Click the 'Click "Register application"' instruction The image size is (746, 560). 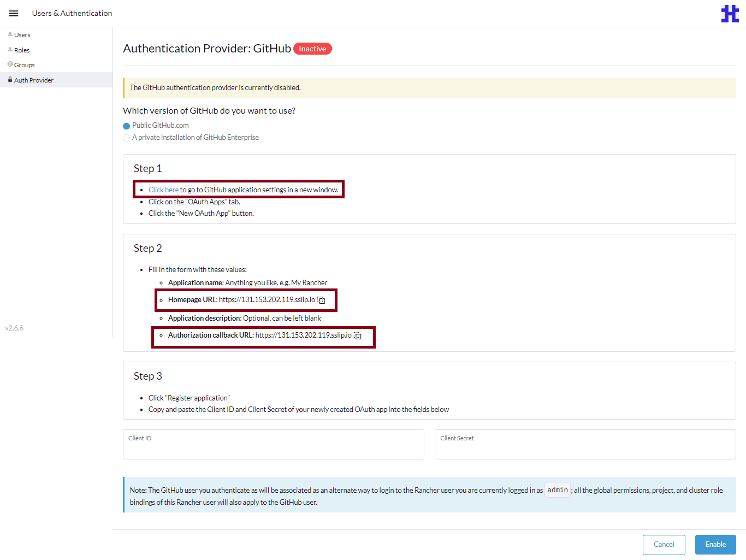coord(189,398)
